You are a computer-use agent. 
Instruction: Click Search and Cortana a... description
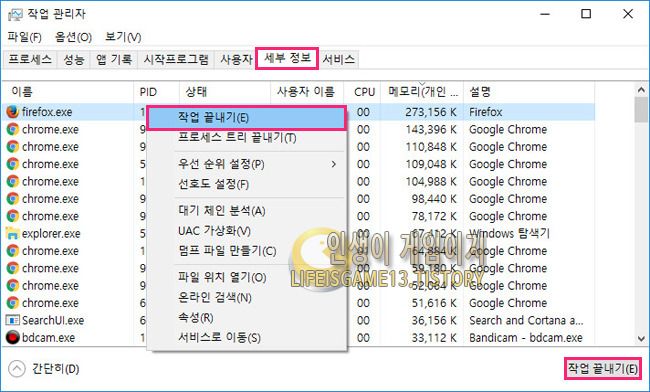pos(526,320)
